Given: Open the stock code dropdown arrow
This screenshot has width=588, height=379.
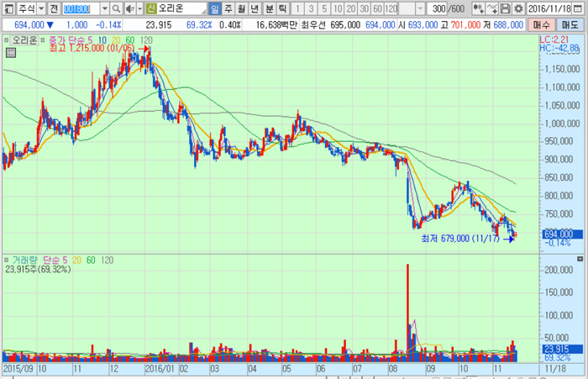Looking at the screenshot, I should 104,8.
